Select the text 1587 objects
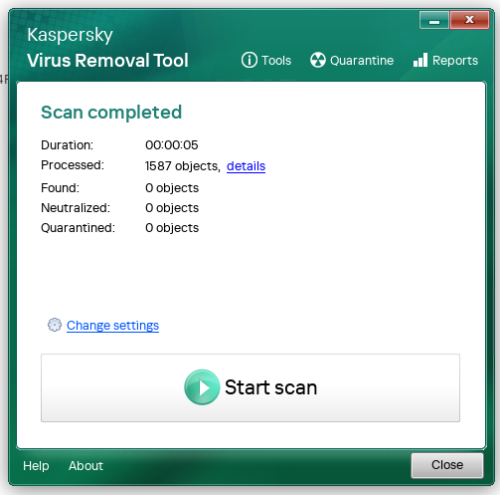Viewport: 500px width, 495px height. click(183, 166)
